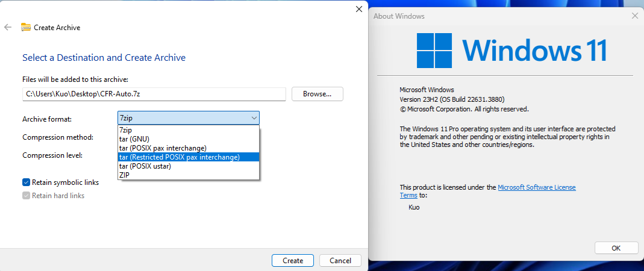
Task: Go back with the arrow in Create Archive
Action: [x=7, y=28]
